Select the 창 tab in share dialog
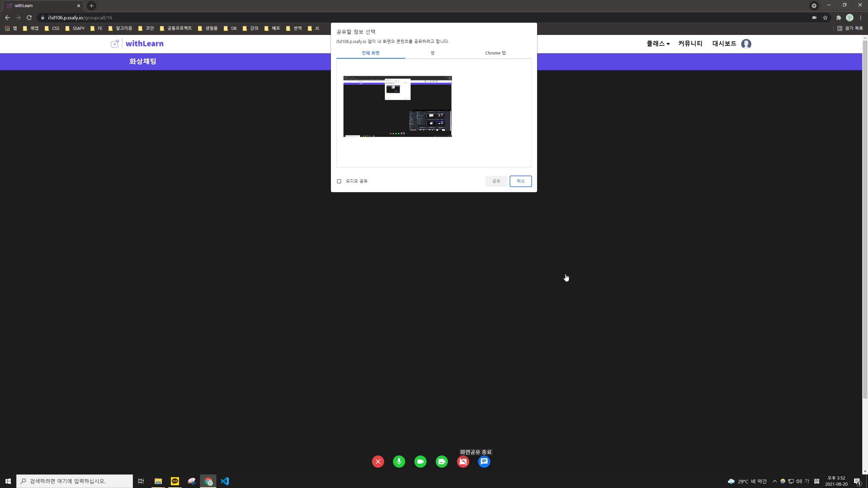Viewport: 868px width, 488px height. tap(433, 53)
